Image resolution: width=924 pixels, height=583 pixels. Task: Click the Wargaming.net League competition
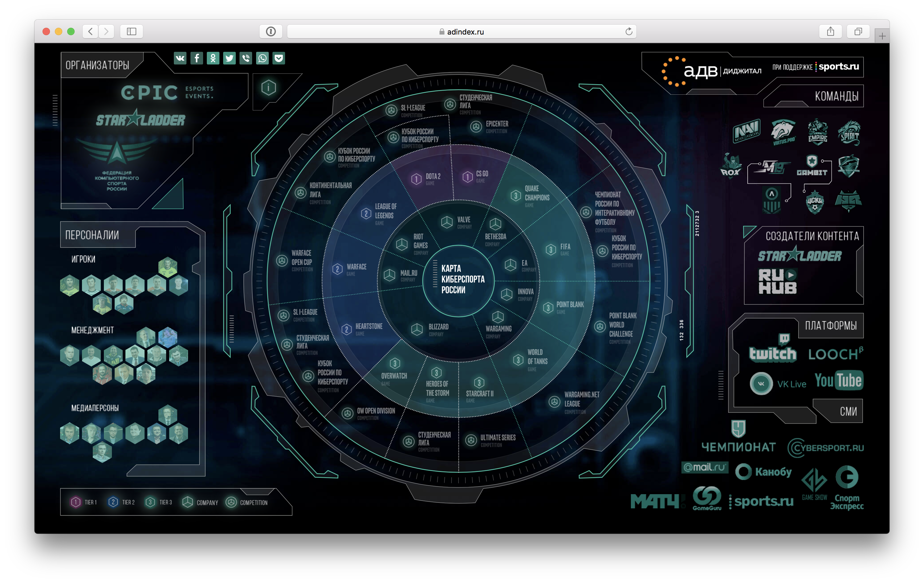574,403
